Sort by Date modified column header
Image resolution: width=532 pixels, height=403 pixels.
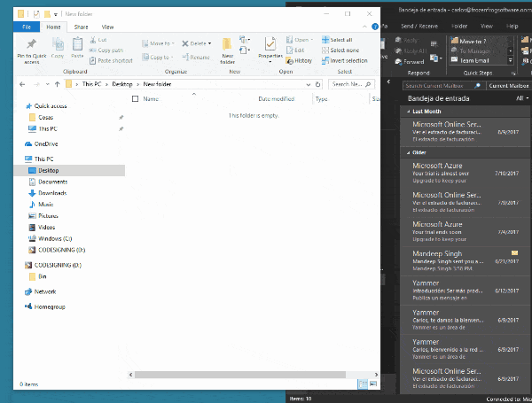tap(276, 99)
